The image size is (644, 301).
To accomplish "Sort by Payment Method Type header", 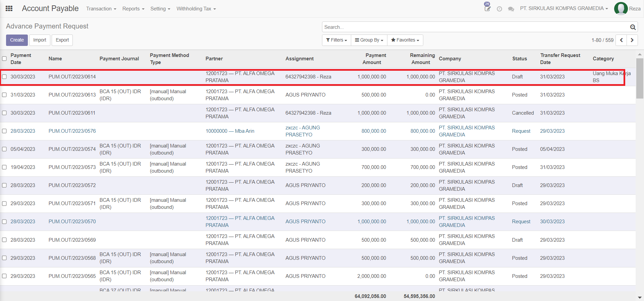I will pyautogui.click(x=169, y=59).
